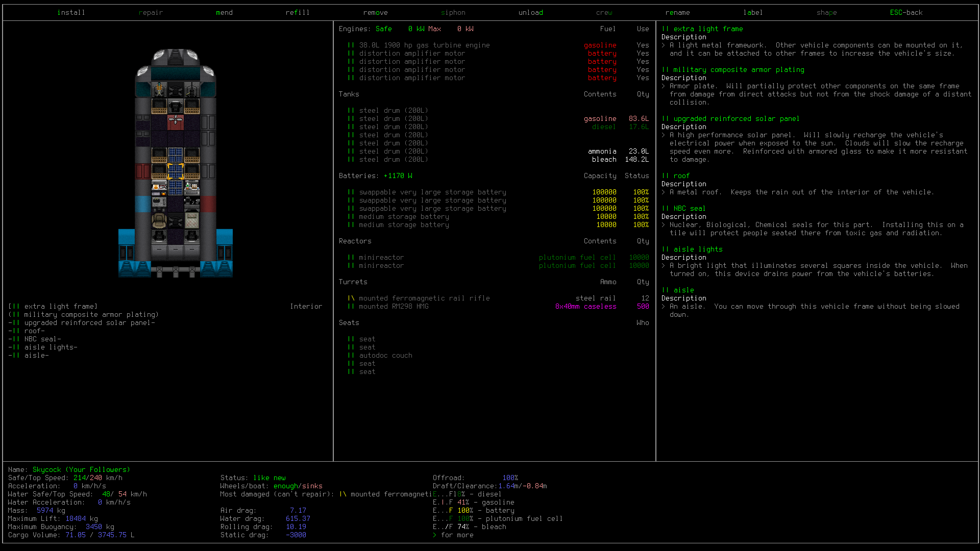980x551 pixels.
Task: Select the remove command
Action: tap(375, 13)
